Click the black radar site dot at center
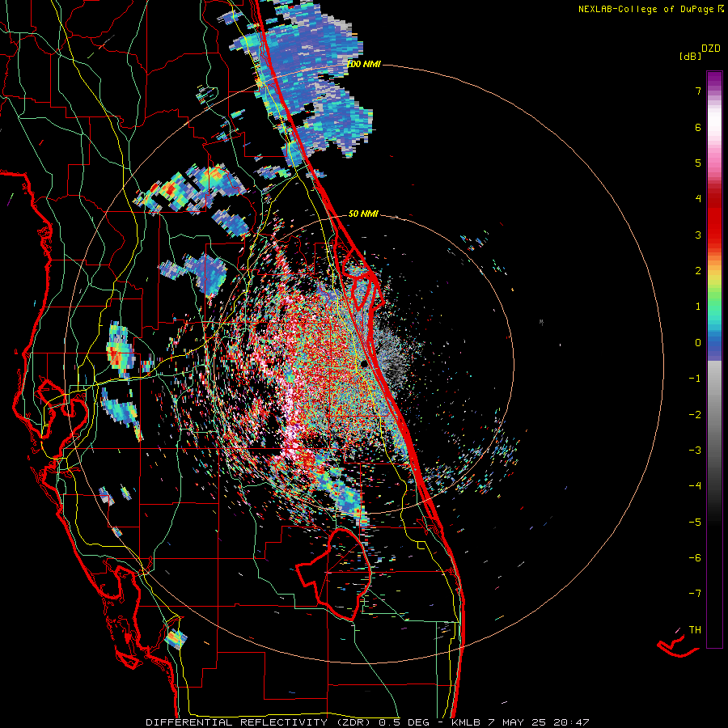This screenshot has width=728, height=728. [x=365, y=364]
